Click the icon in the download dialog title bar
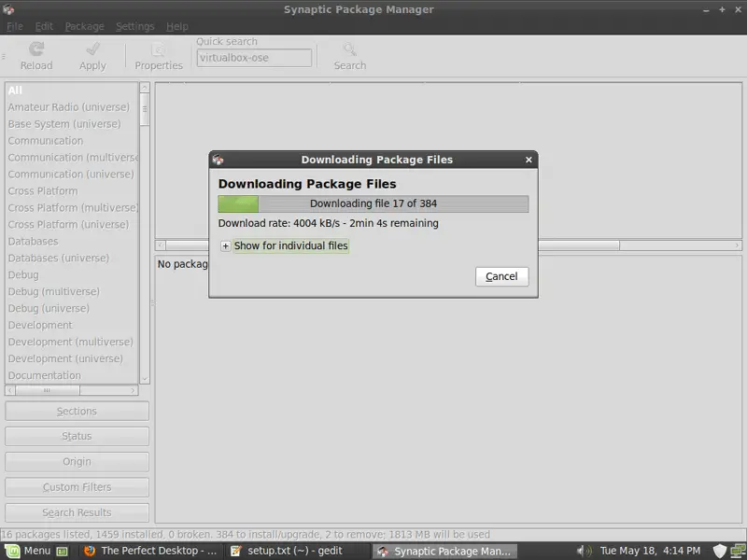 pos(218,160)
